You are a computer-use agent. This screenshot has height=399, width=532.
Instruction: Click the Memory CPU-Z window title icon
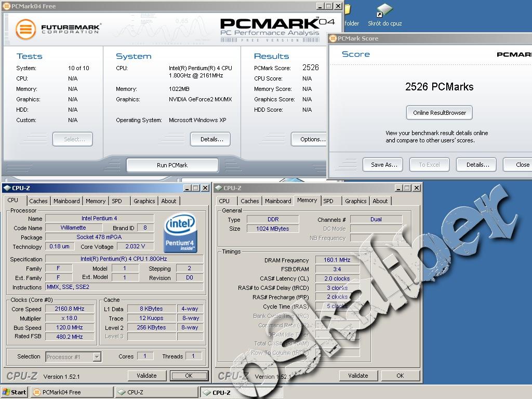(x=219, y=188)
